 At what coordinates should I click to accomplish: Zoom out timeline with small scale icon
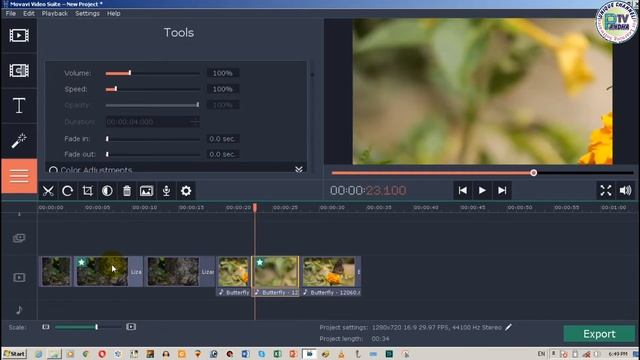[46, 327]
